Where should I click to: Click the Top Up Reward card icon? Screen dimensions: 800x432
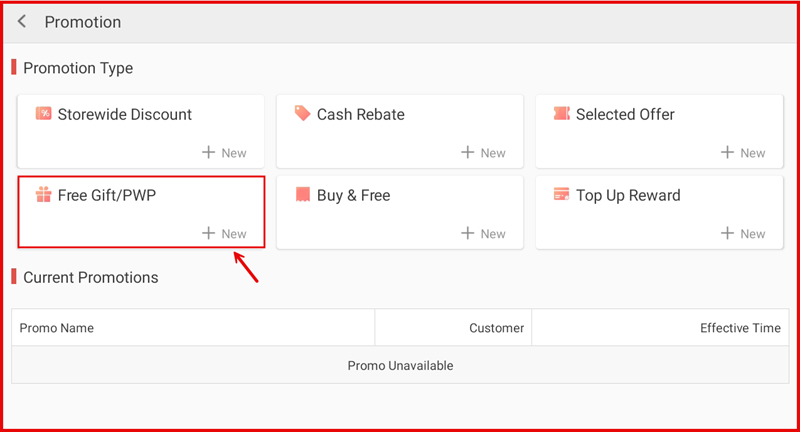point(561,195)
